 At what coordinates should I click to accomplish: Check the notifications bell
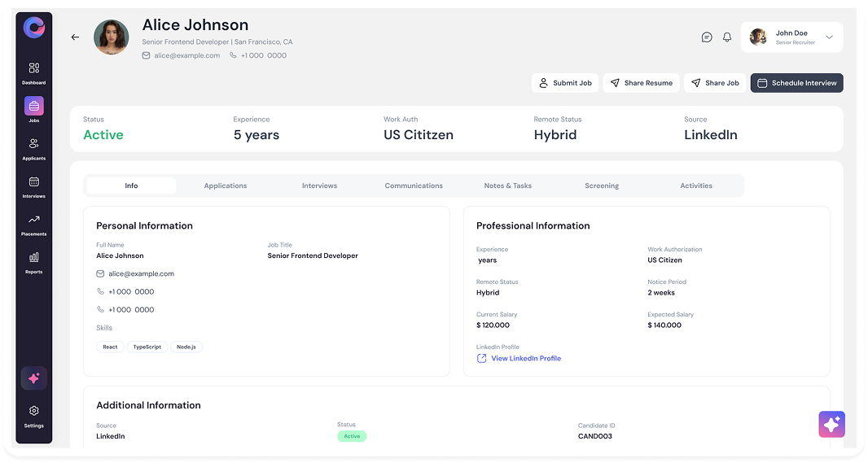pos(727,37)
